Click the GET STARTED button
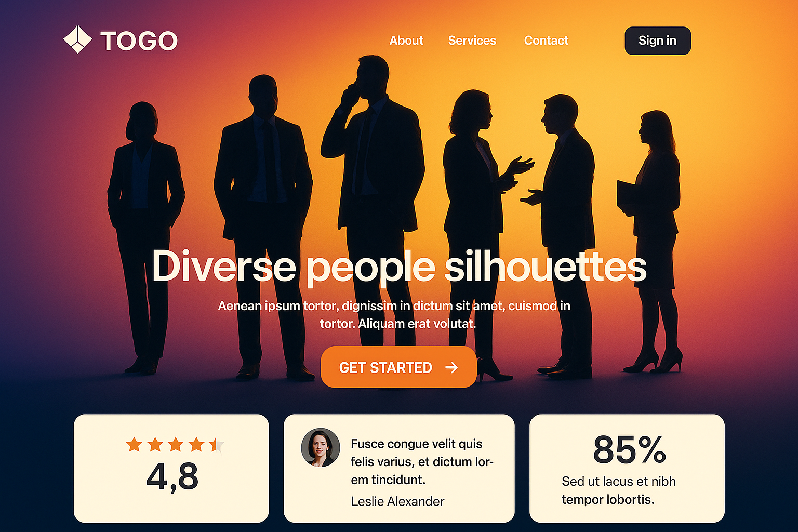Viewport: 798px width, 532px height. click(x=398, y=367)
